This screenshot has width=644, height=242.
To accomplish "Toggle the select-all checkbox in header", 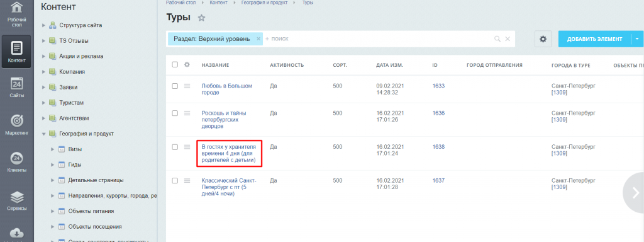I will (x=175, y=65).
